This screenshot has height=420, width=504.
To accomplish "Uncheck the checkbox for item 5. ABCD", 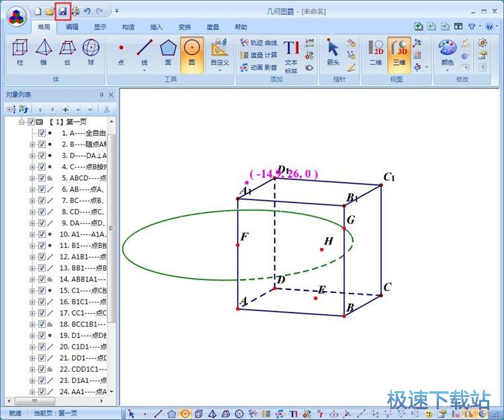I will (x=42, y=178).
